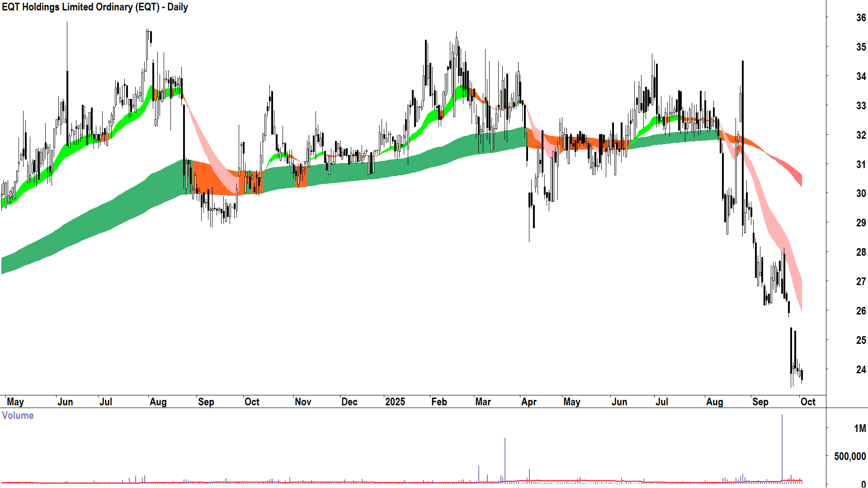
Task: Click the 2025 year marker on time axis
Action: (x=395, y=402)
